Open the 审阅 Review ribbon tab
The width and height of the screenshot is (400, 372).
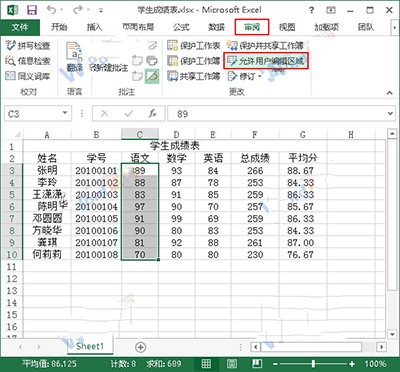[x=252, y=27]
